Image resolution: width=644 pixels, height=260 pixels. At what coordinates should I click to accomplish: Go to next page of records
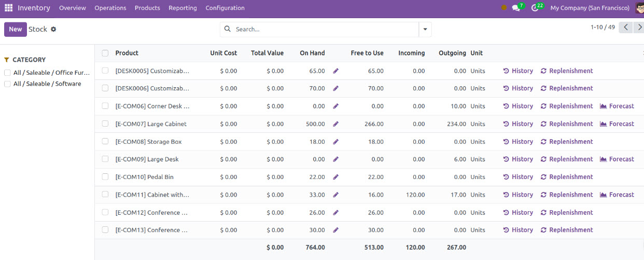(639, 28)
